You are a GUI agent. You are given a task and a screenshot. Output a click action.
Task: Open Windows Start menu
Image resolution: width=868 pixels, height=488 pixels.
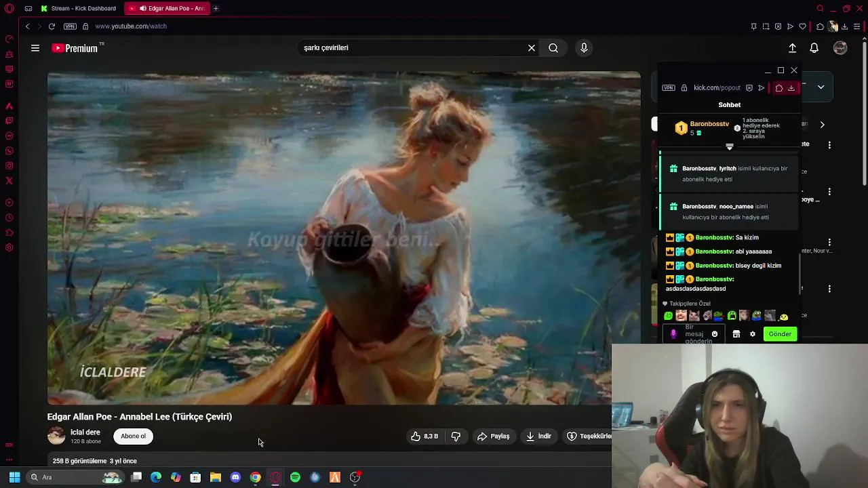(x=14, y=477)
